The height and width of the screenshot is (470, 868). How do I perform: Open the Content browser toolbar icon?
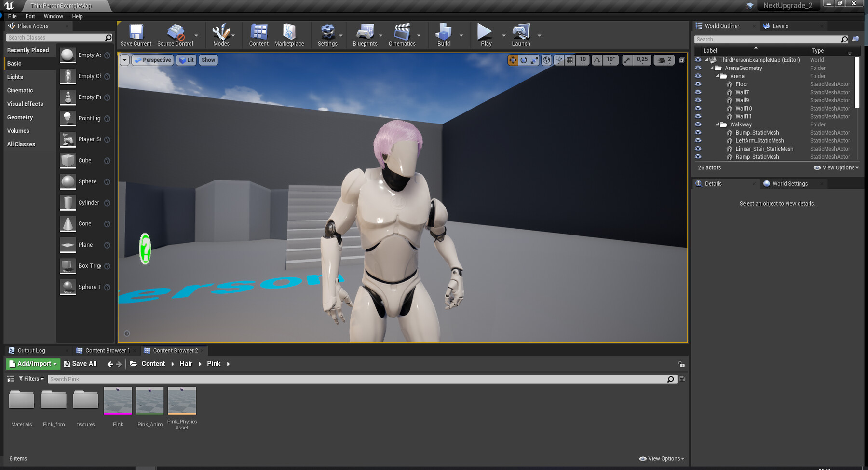(x=259, y=35)
